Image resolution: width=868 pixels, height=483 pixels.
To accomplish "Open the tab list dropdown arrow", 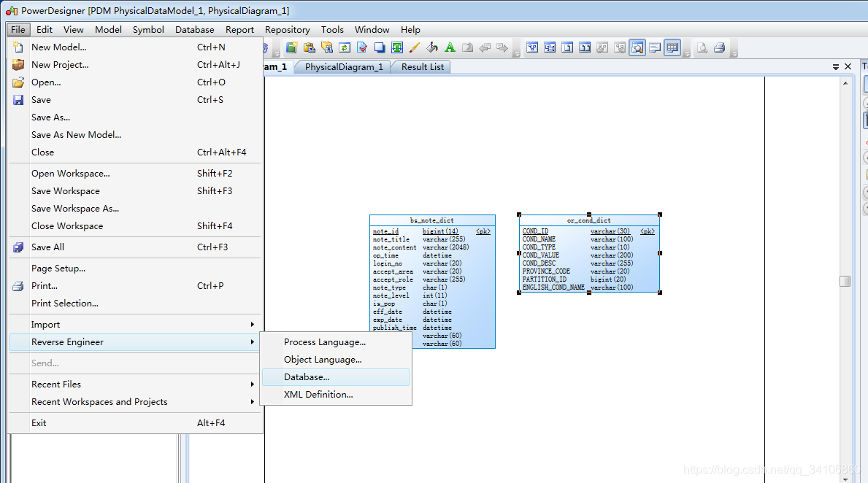I will click(x=835, y=67).
